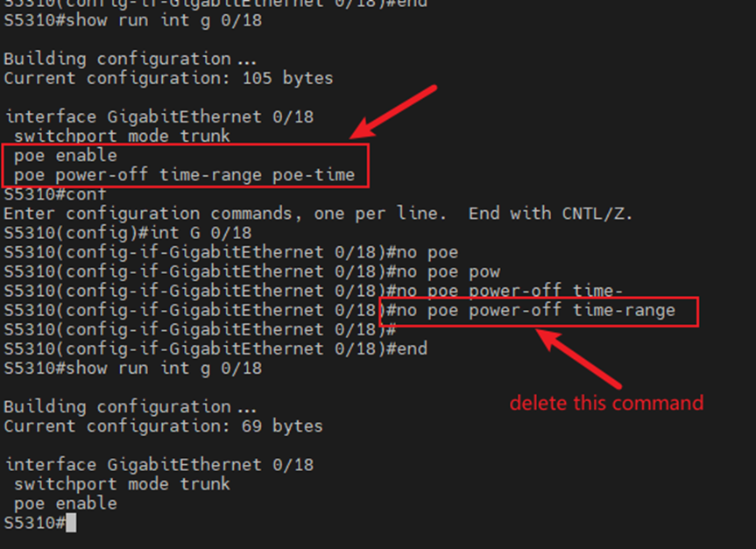Click second 'interface GigabitEthernet 0/18' line near bottom
This screenshot has width=756, height=549.
tap(159, 465)
